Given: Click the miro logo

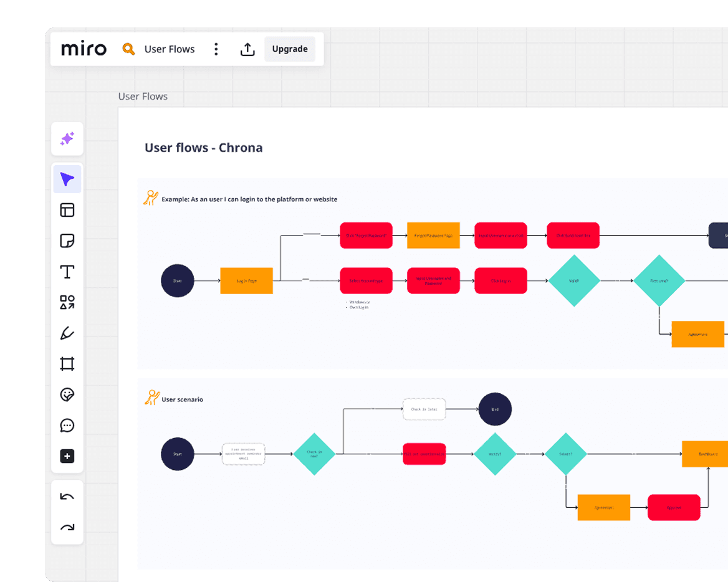Looking at the screenshot, I should [84, 49].
